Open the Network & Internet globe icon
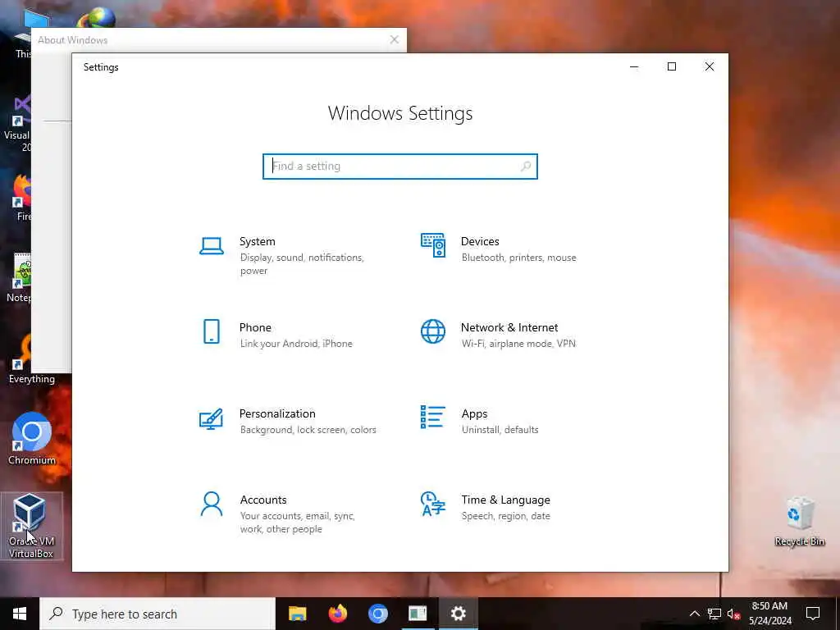The height and width of the screenshot is (630, 840). [x=433, y=331]
